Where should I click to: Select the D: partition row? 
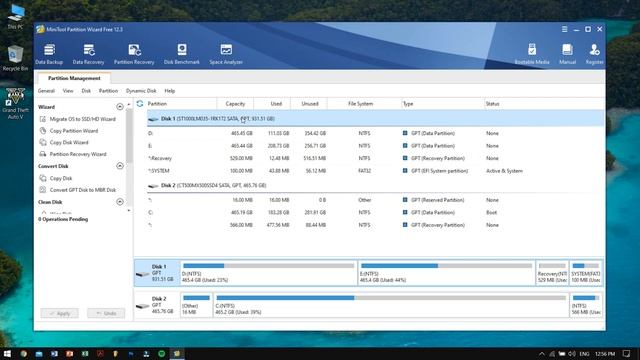coord(376,133)
